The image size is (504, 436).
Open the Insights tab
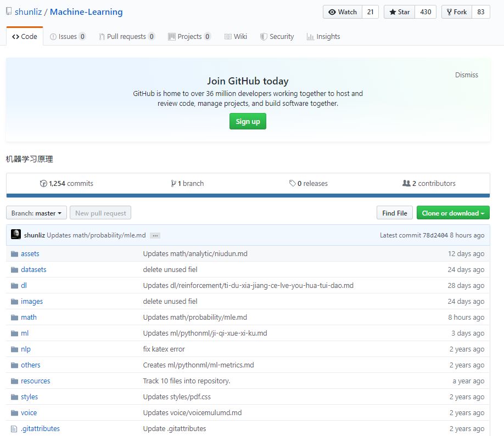(x=323, y=37)
